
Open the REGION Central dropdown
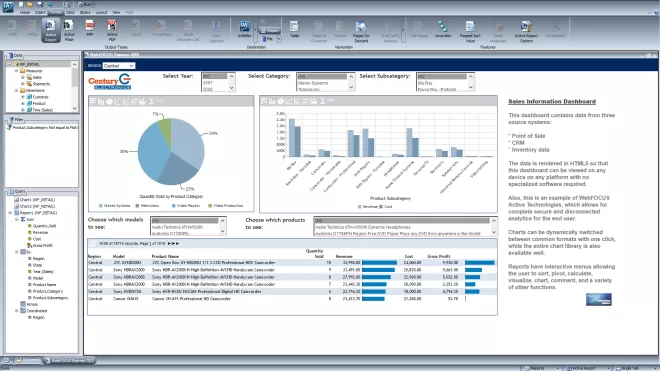(119, 66)
